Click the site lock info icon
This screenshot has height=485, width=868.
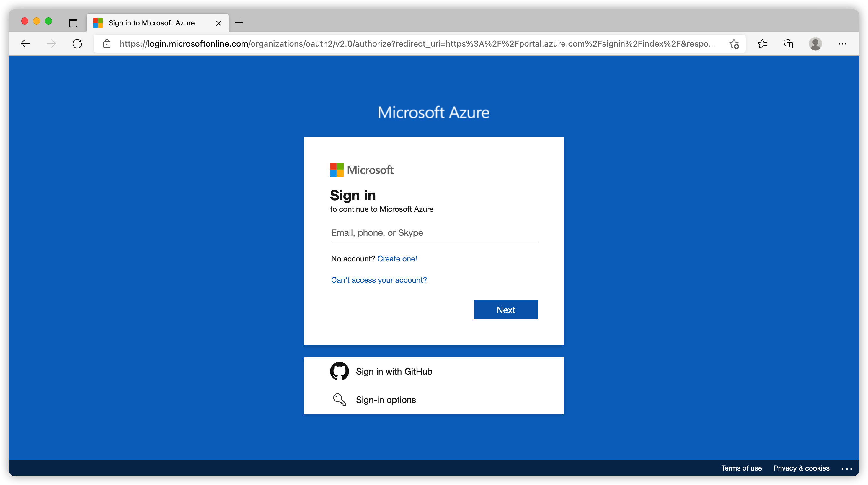coord(107,43)
